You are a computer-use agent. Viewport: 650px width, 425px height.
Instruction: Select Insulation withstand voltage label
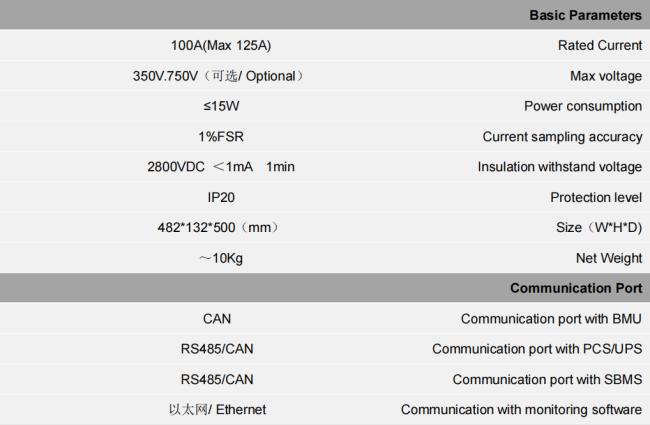(x=560, y=167)
